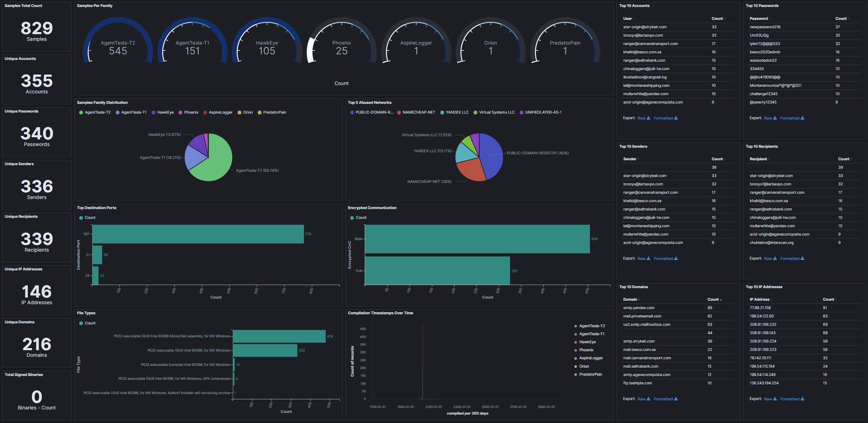The width and height of the screenshot is (868, 423).
Task: Toggle PredatorPain legend in Samples Family Distribution
Action: click(272, 112)
